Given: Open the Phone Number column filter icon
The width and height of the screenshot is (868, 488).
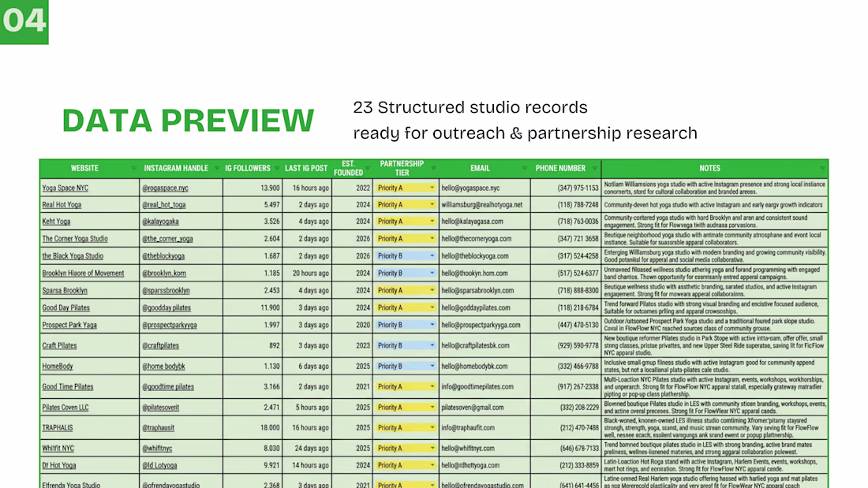Looking at the screenshot, I should [594, 168].
